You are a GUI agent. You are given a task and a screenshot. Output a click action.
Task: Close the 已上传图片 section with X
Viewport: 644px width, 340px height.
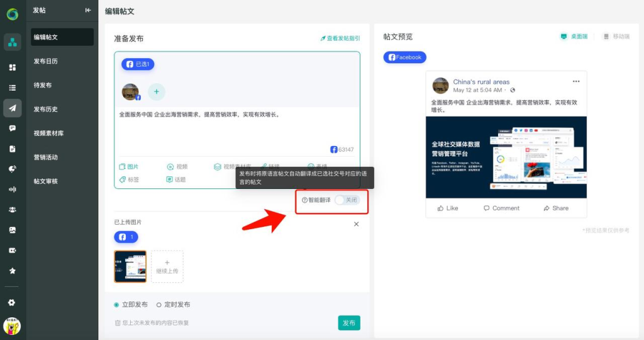point(356,224)
